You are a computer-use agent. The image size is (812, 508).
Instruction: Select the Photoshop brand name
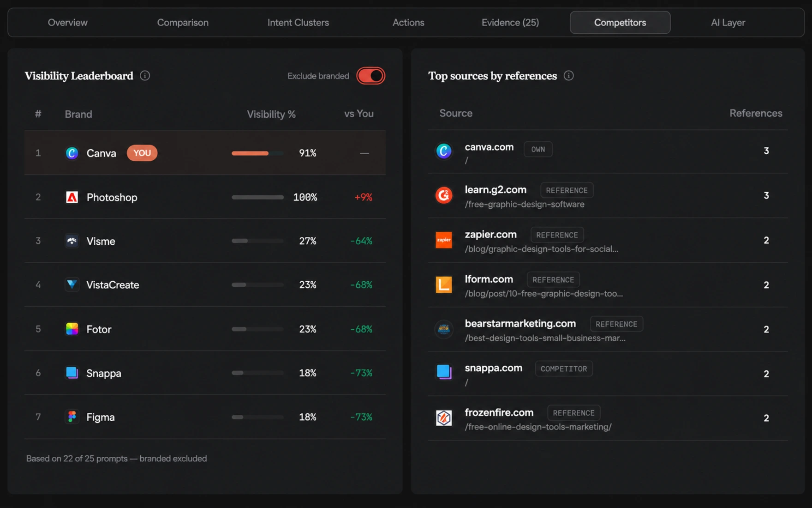112,197
